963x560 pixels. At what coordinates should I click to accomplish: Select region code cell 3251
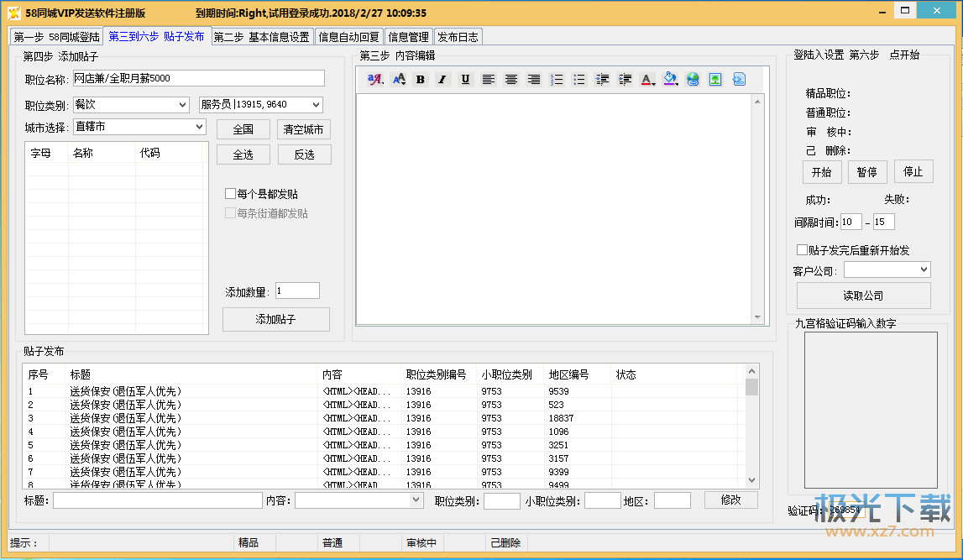click(559, 445)
